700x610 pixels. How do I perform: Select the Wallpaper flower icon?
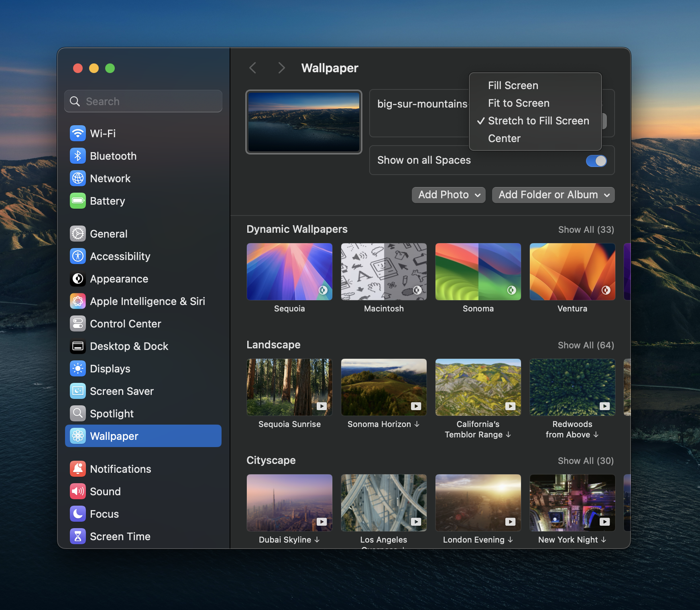tap(78, 436)
